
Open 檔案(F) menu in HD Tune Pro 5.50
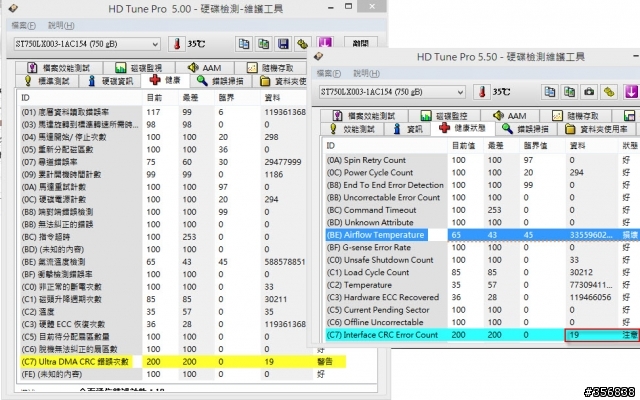[x=329, y=73]
